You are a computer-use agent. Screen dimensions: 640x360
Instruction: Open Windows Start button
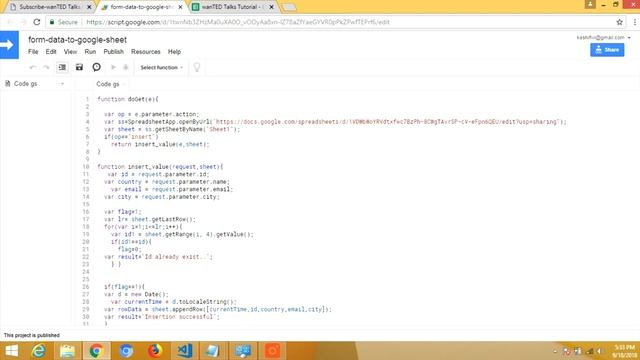click(12, 351)
